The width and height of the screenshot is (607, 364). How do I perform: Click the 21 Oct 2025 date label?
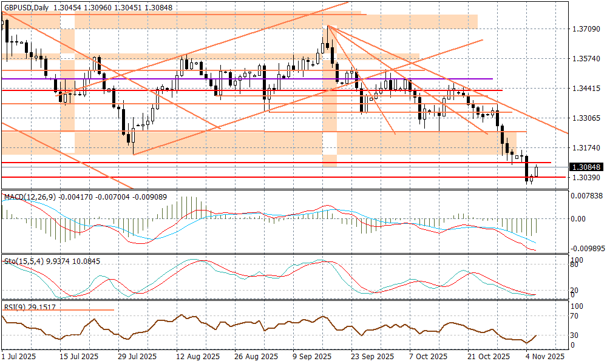pos(487,356)
